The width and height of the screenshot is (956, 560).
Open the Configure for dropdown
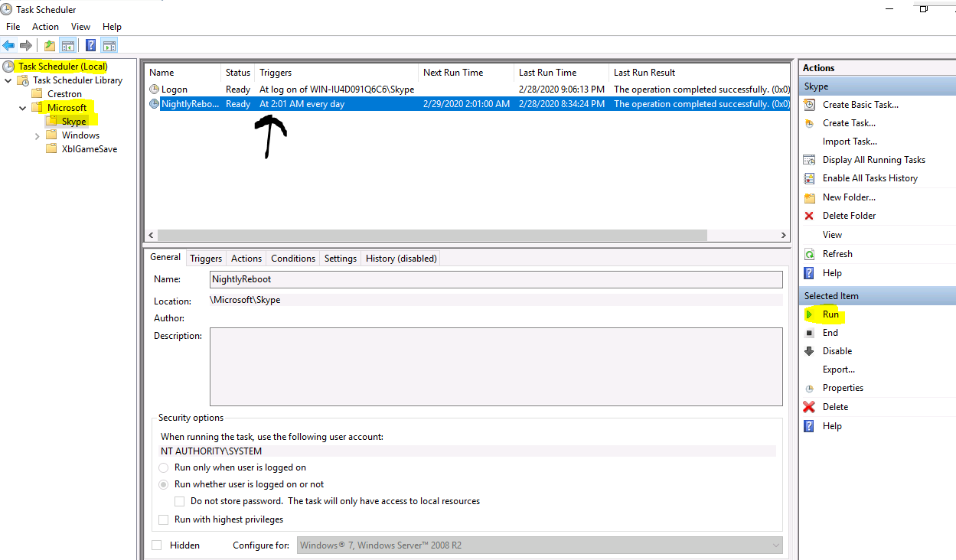click(776, 545)
